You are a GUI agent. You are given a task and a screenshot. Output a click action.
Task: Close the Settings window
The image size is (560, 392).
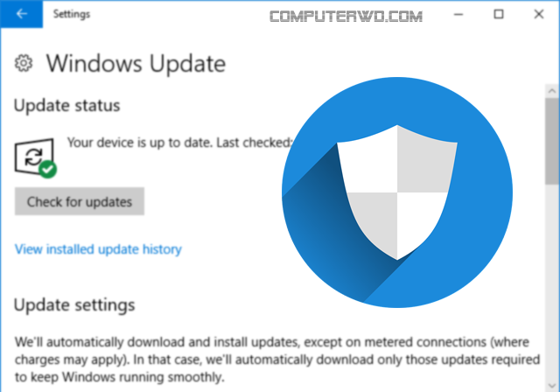click(x=539, y=14)
